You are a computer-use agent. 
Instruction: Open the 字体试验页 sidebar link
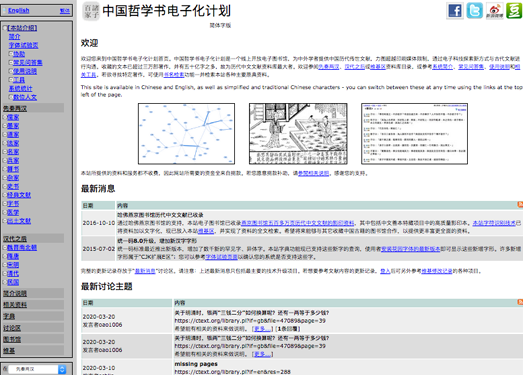tap(23, 45)
